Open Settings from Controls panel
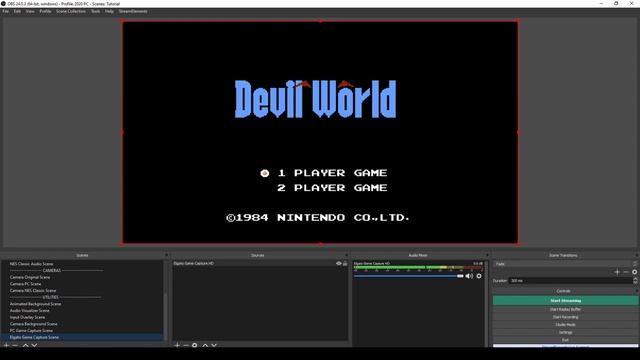Viewport: 640px width, 360px height. point(565,332)
